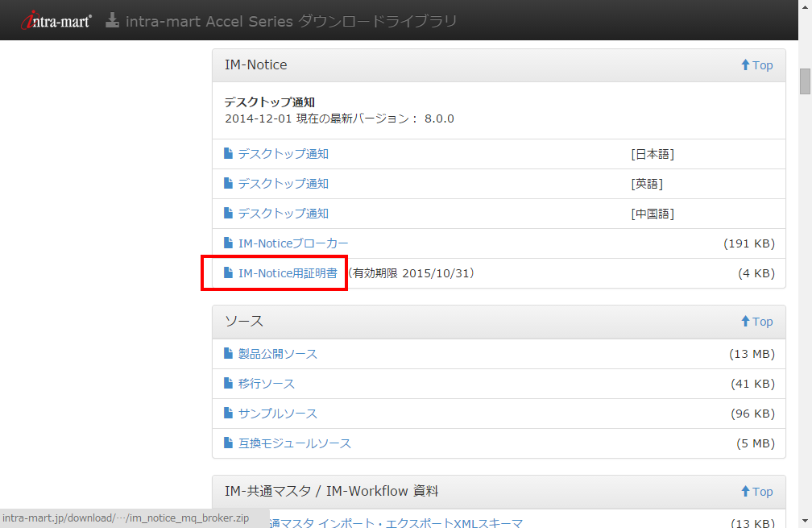
Task: Click file icon beside 製品公開ソース
Action: coord(229,353)
